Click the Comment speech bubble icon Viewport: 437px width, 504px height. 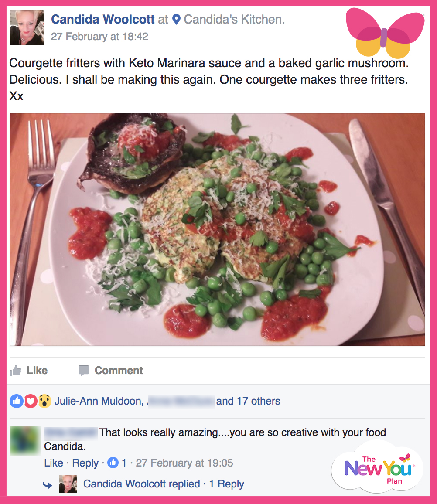pos(84,371)
